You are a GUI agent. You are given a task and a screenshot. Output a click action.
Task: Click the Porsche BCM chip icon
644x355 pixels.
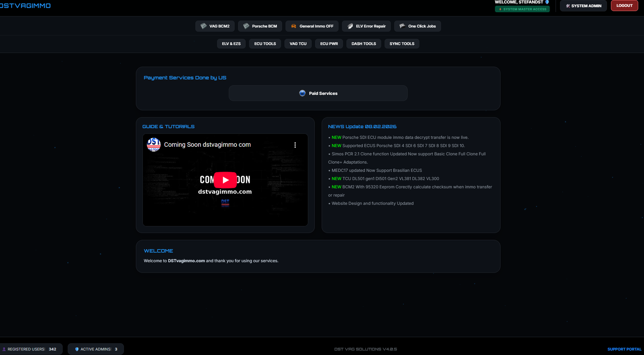coord(246,26)
